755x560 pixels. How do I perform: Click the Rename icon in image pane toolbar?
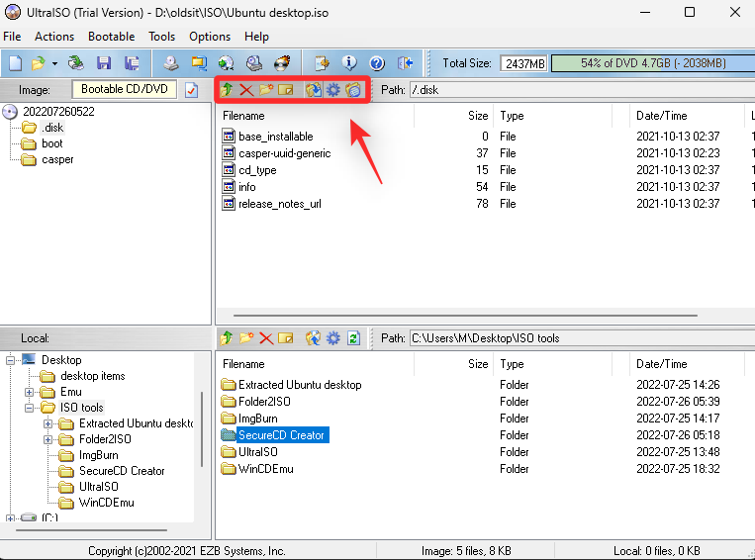[286, 90]
